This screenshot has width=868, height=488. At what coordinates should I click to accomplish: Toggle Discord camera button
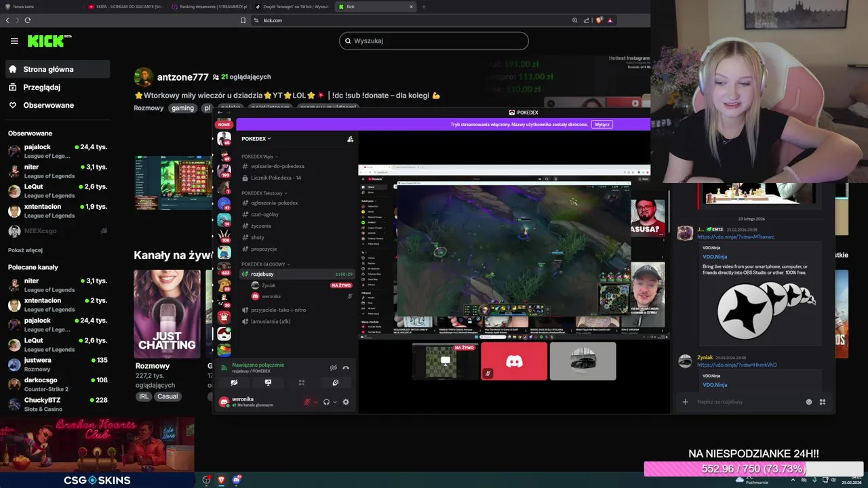click(x=234, y=383)
